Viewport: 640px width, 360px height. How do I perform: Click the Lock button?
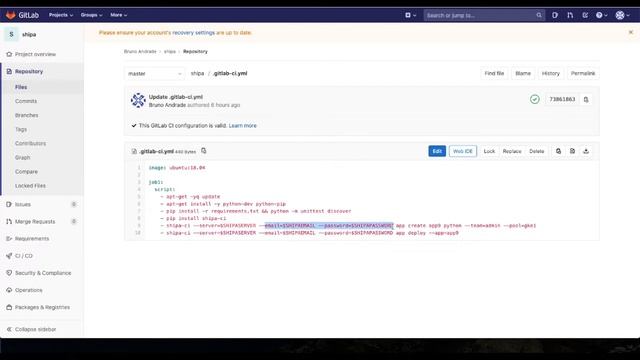(489, 151)
